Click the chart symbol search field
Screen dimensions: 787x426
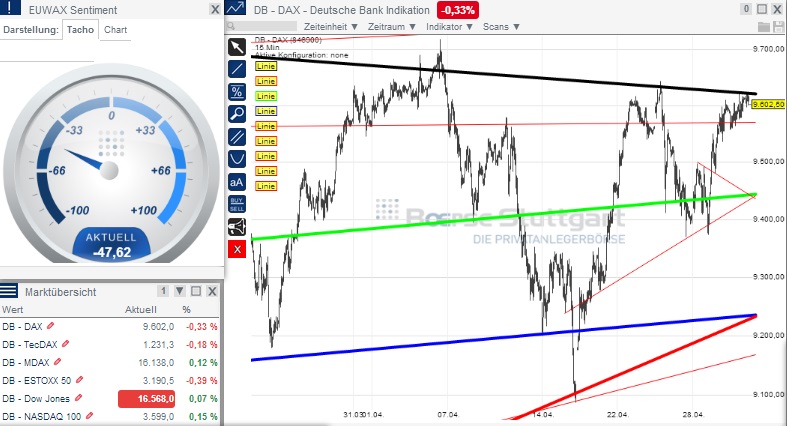pyautogui.click(x=262, y=26)
